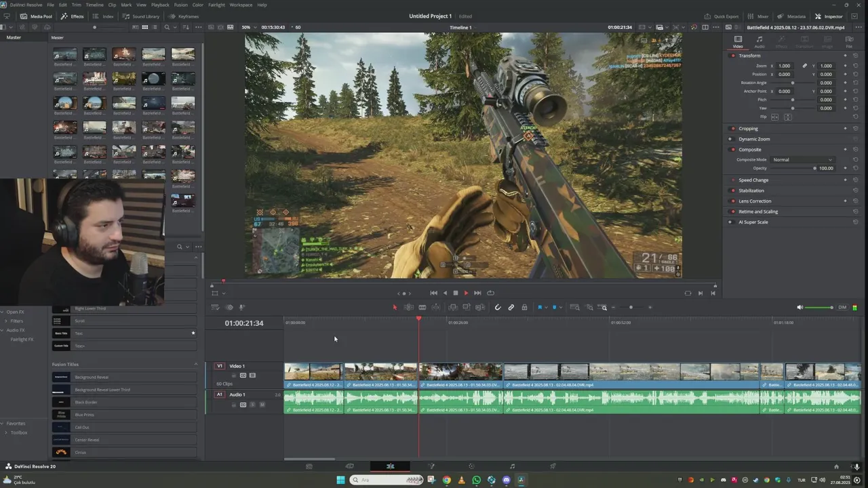Enable the AI Super Scale switch
The height and width of the screenshot is (488, 868).
click(x=730, y=222)
